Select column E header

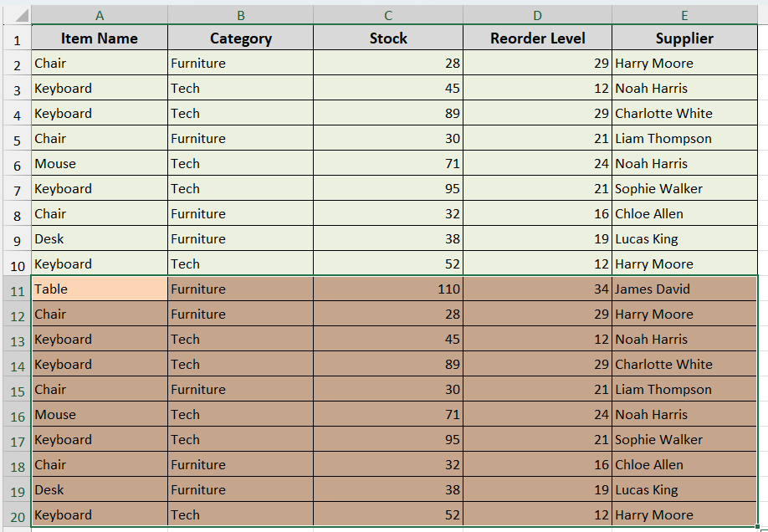click(684, 15)
